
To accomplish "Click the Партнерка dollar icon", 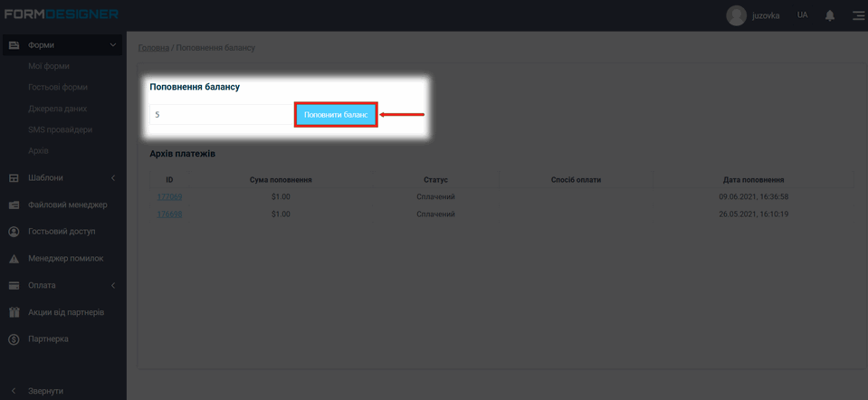I will (x=14, y=339).
